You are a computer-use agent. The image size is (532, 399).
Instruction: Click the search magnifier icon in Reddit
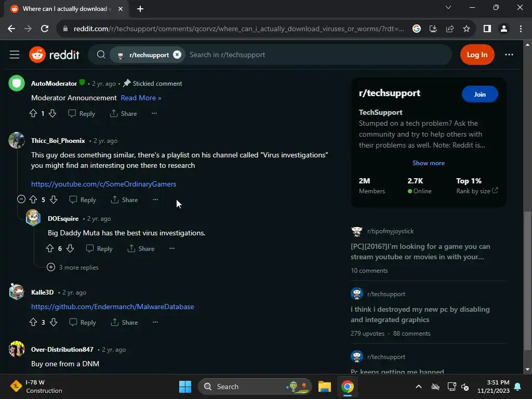101,55
